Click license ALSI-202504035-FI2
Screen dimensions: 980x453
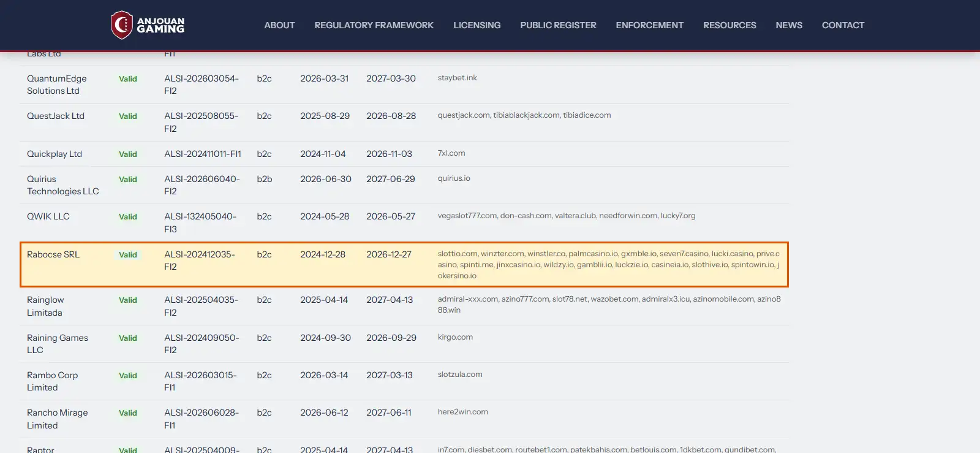coord(201,306)
